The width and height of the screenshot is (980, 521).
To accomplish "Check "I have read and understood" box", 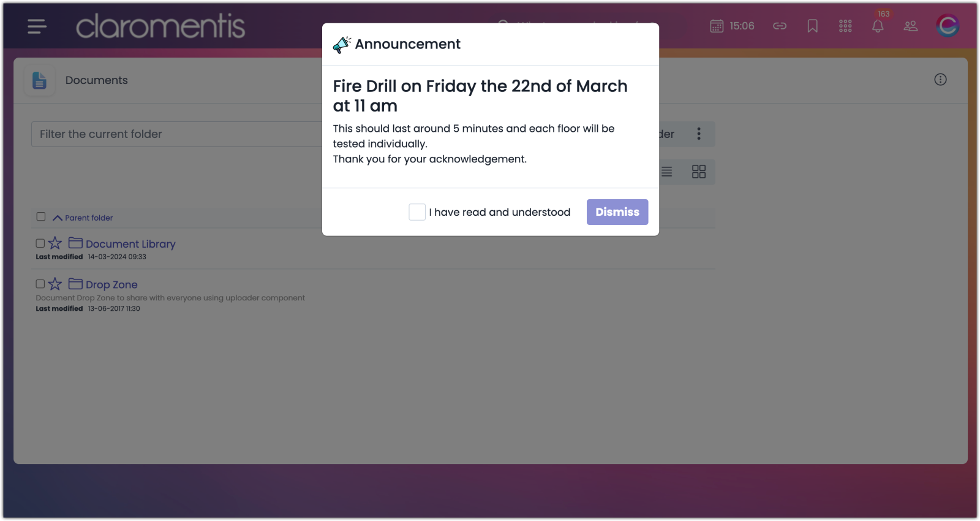I will click(x=417, y=212).
